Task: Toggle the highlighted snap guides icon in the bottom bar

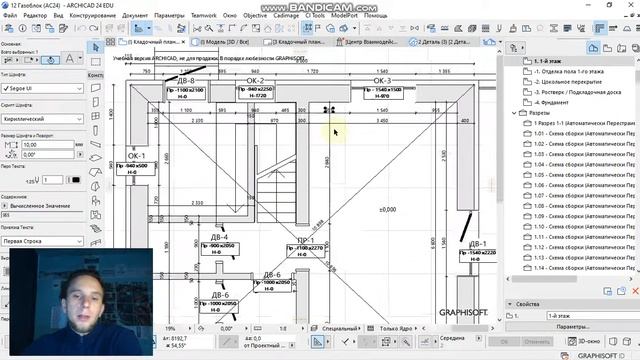Action: [x=318, y=342]
